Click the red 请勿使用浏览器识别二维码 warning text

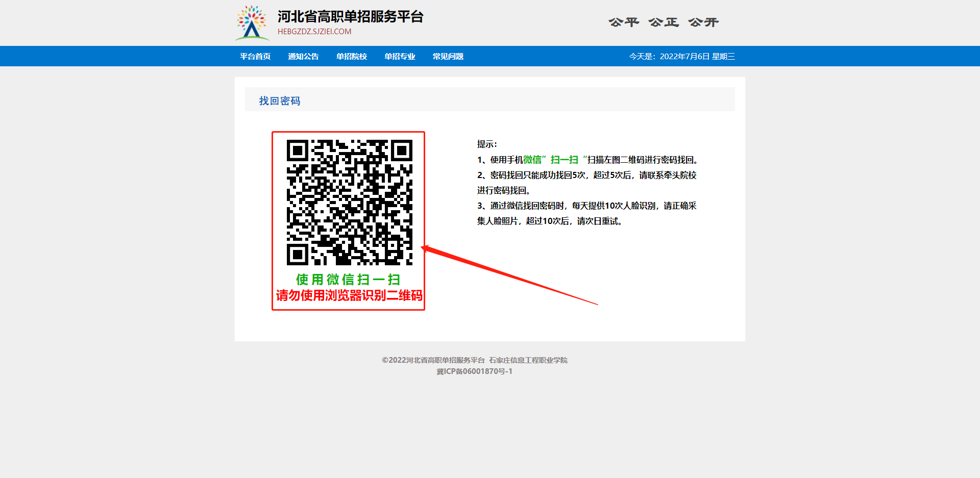click(x=349, y=295)
